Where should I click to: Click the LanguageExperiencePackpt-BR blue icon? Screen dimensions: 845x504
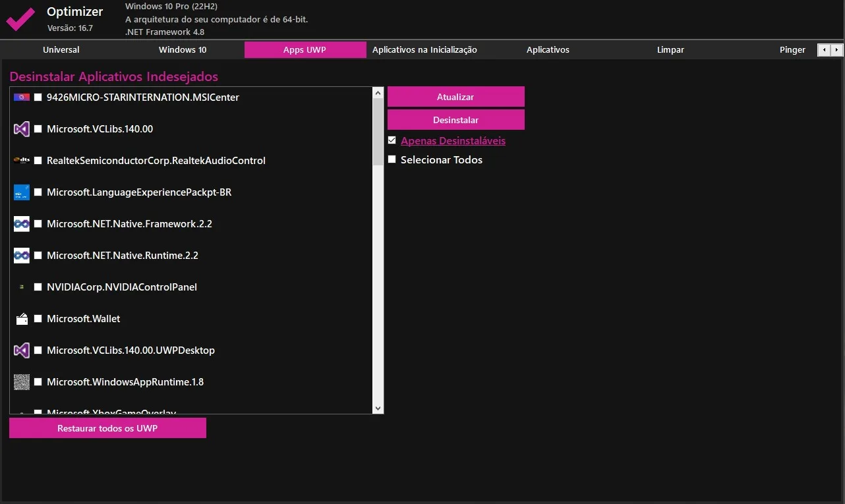22,192
